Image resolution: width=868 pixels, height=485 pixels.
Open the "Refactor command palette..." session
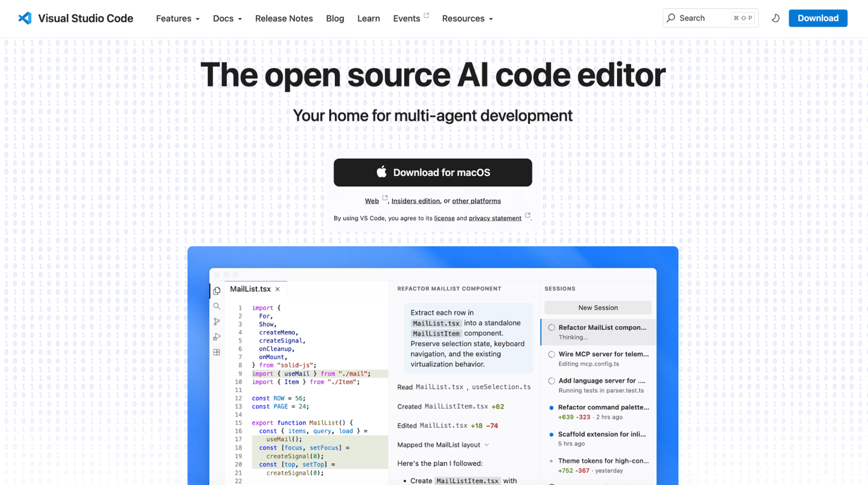pos(599,412)
